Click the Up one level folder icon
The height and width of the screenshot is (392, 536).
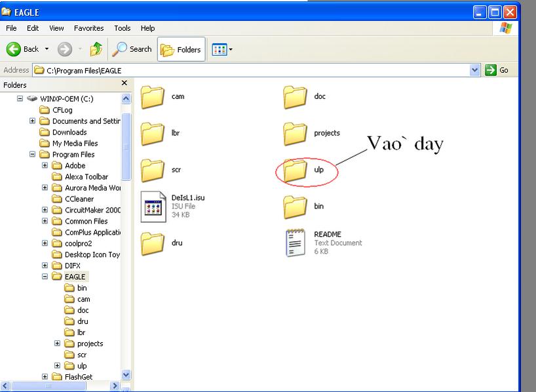coord(96,49)
